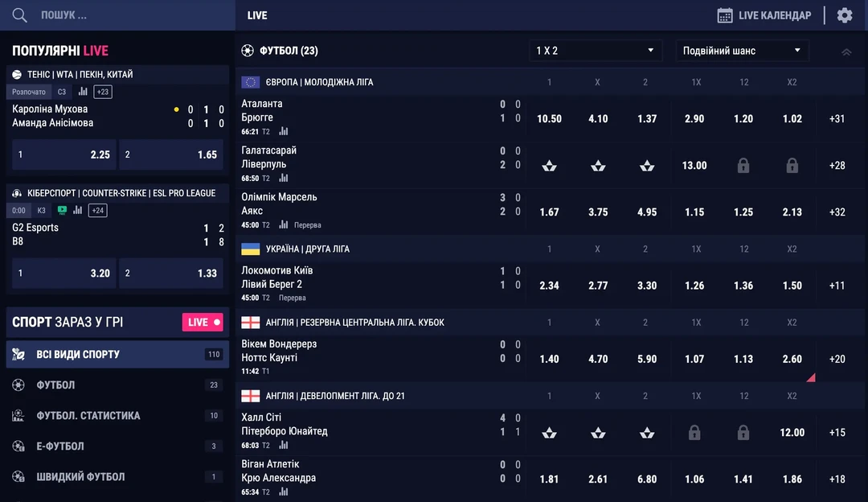The image size is (868, 502).
Task: Collapse the Футбол section with the chevron
Action: coord(846,51)
